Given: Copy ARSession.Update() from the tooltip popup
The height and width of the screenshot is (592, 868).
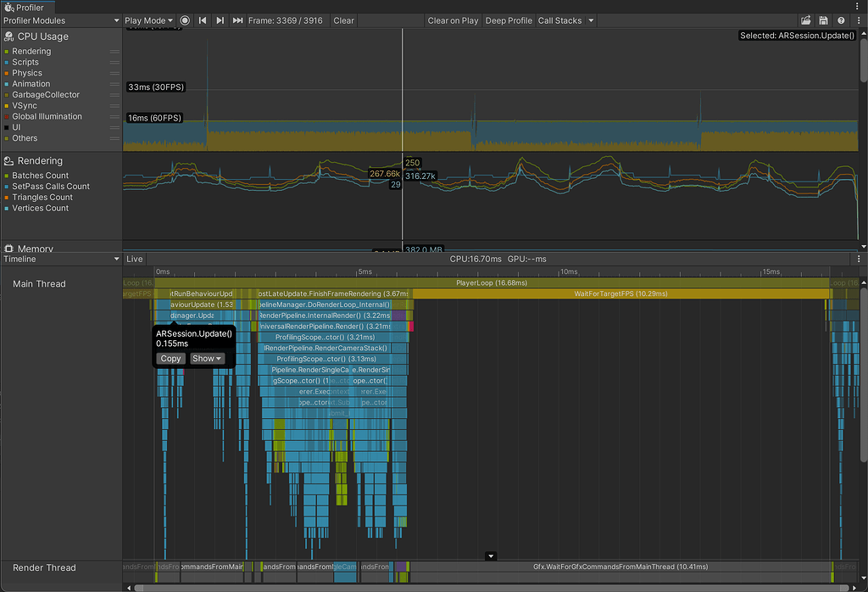Looking at the screenshot, I should (170, 359).
